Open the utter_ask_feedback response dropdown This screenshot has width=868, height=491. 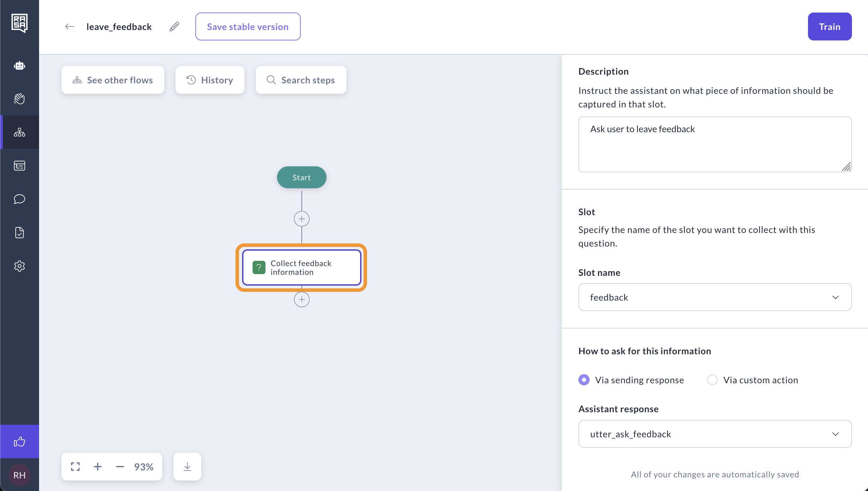(715, 434)
